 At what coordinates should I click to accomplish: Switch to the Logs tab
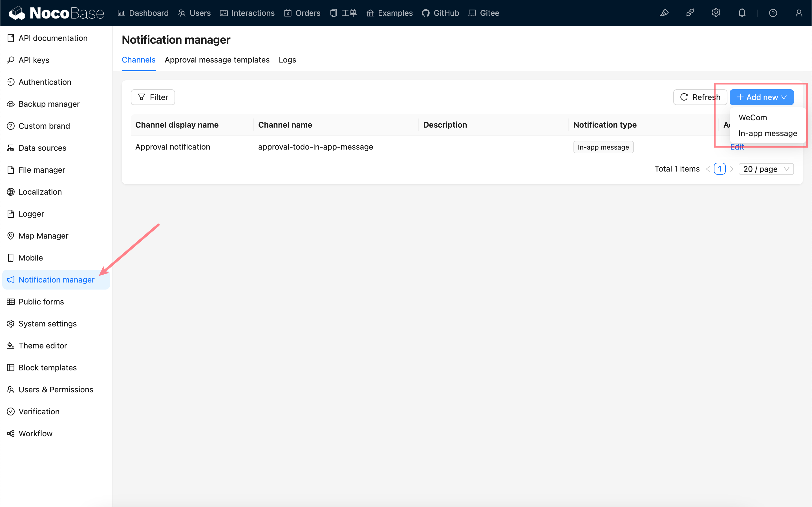287,60
